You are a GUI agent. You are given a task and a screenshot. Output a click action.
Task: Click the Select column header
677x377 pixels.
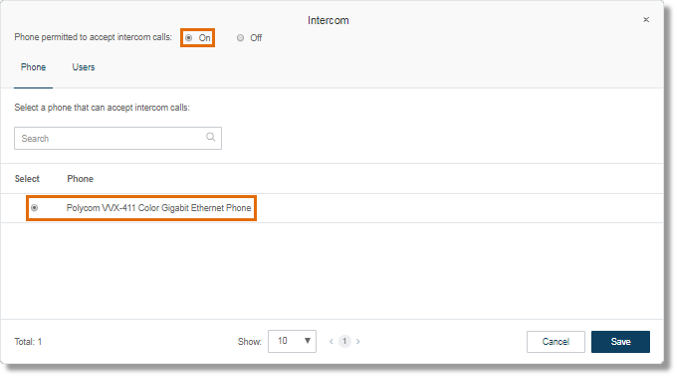27,179
